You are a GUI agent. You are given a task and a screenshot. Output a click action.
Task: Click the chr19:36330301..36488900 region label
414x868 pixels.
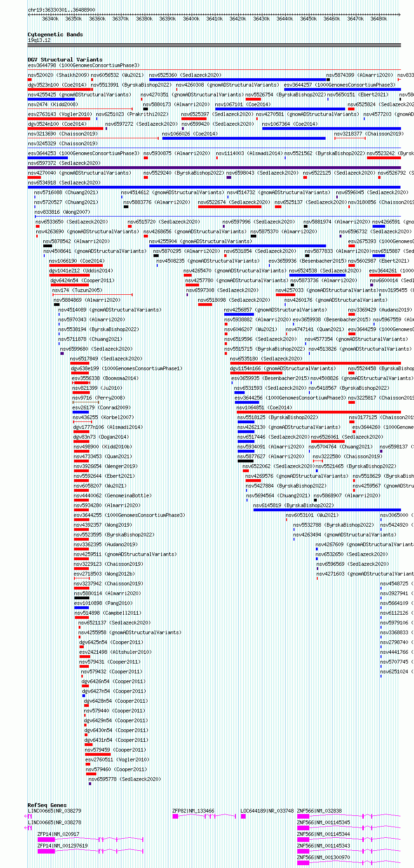point(61,10)
